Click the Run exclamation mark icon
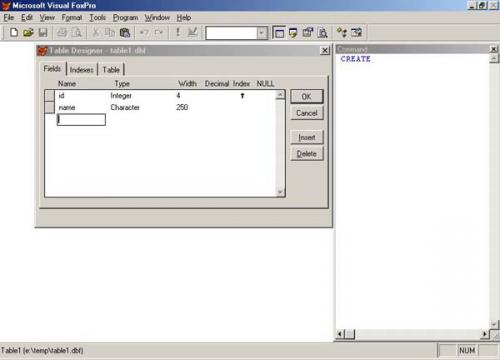 coord(178,32)
